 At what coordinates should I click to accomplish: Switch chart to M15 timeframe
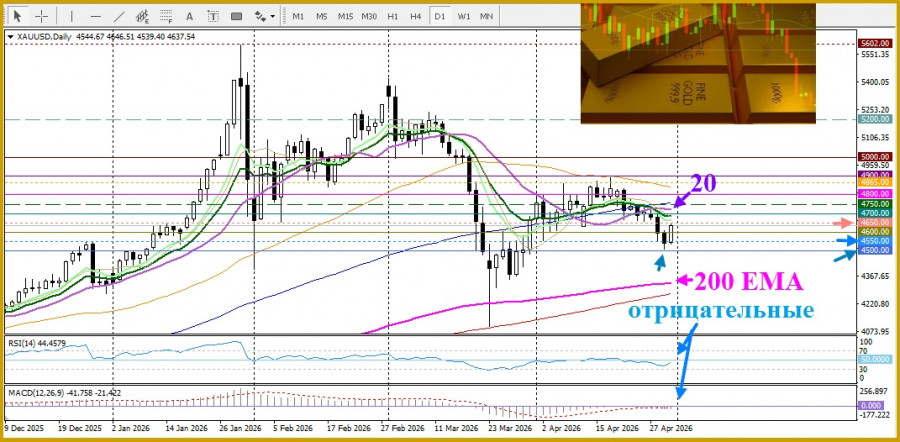pyautogui.click(x=346, y=16)
